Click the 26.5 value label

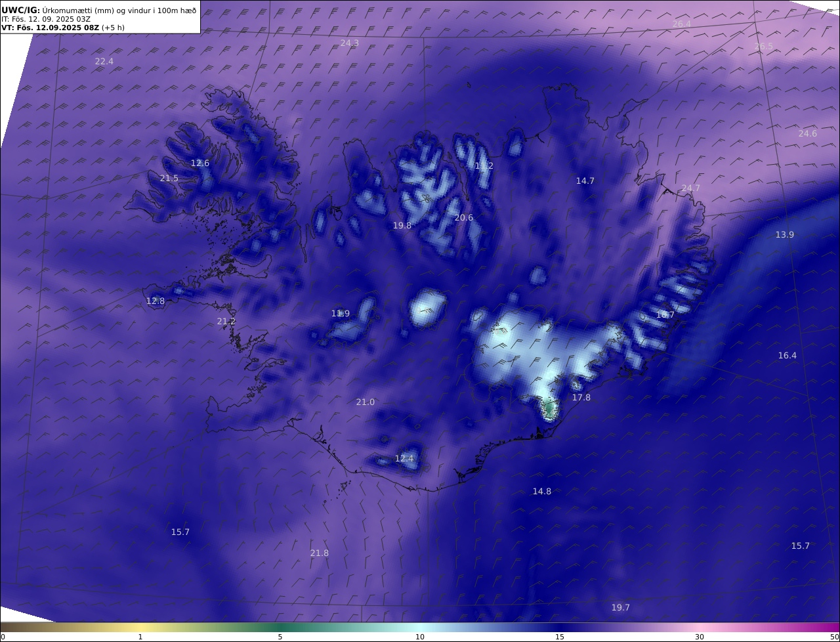tap(764, 47)
